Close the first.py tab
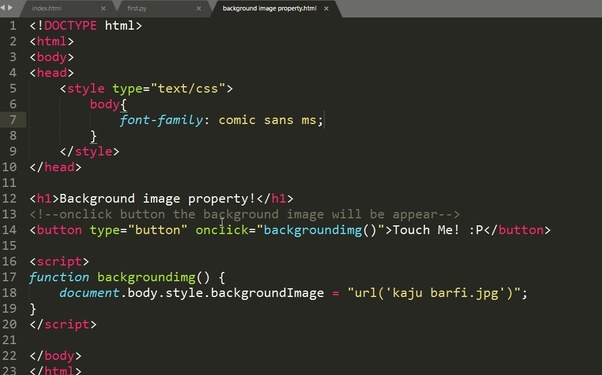This screenshot has width=602, height=375. [x=198, y=8]
